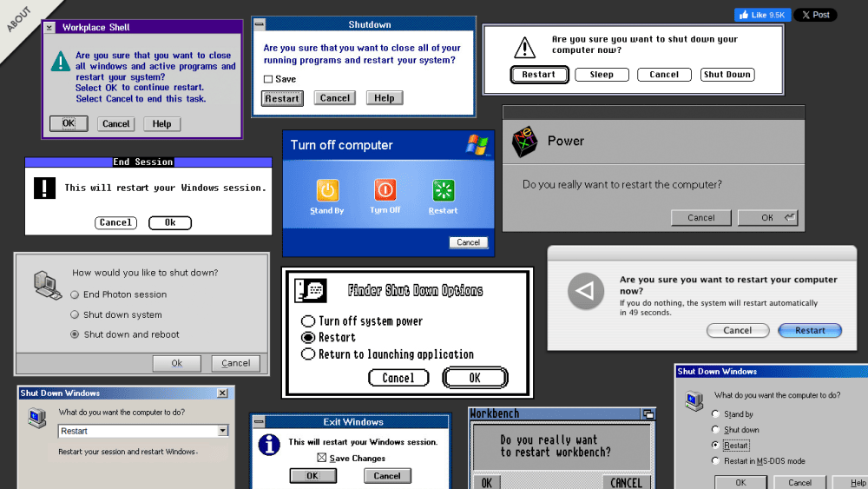
Task: Select Restart in MS-DOS mode radio
Action: 716,460
